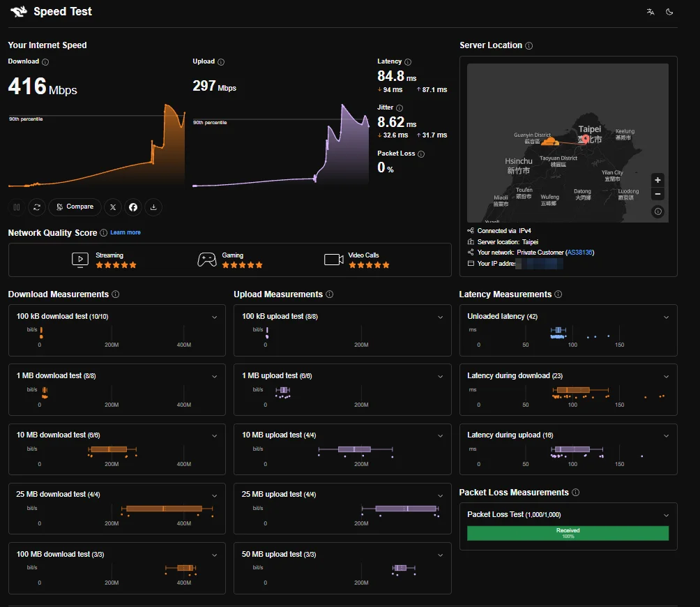Expand the 10 MB upload test

440,436
